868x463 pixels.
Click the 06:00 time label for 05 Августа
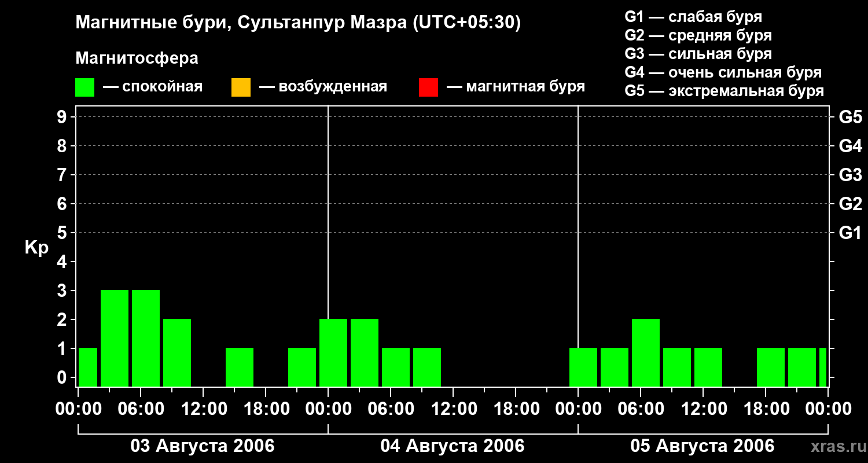click(x=641, y=409)
